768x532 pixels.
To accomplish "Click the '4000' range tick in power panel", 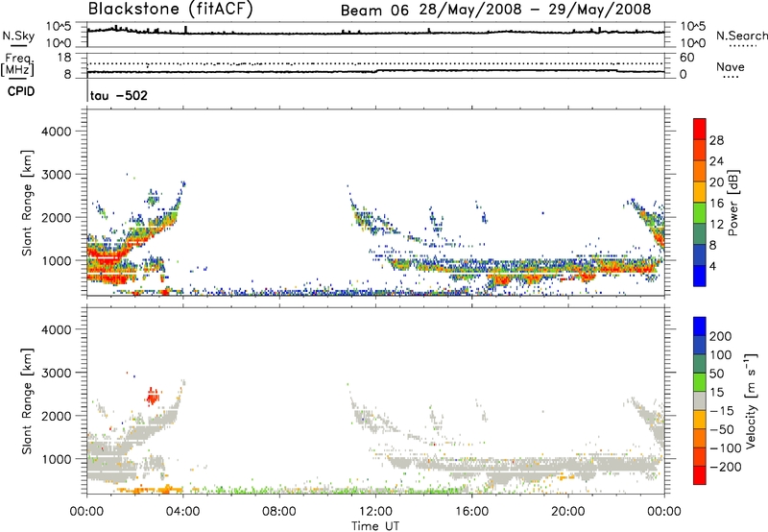I will point(57,132).
